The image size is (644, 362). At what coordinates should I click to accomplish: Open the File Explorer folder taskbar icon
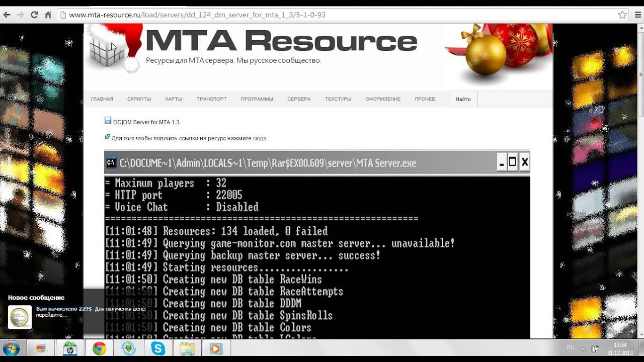tap(187, 348)
